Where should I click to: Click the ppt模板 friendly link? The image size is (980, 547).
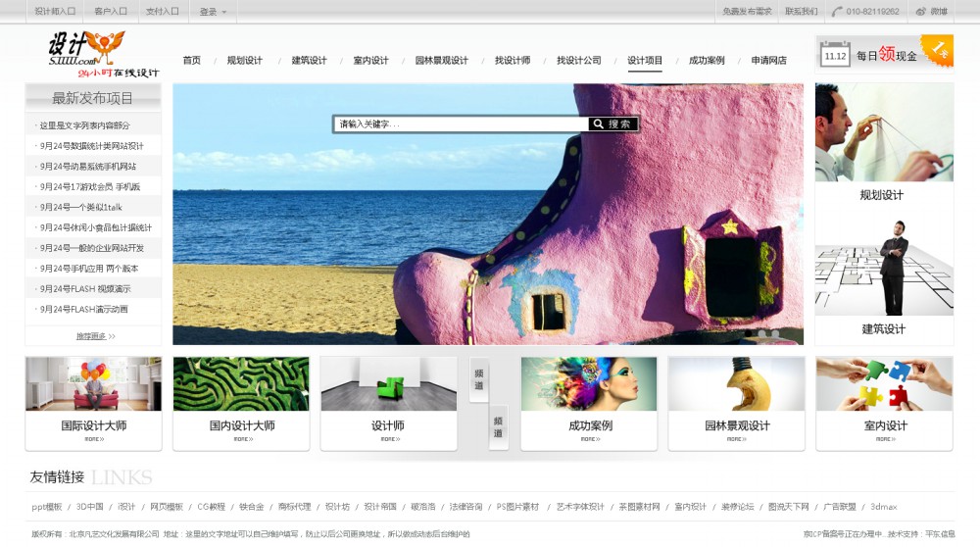pyautogui.click(x=47, y=507)
